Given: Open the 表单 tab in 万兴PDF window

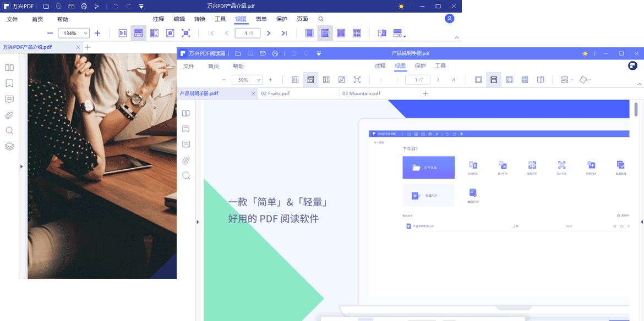Looking at the screenshot, I should pyautogui.click(x=261, y=19).
